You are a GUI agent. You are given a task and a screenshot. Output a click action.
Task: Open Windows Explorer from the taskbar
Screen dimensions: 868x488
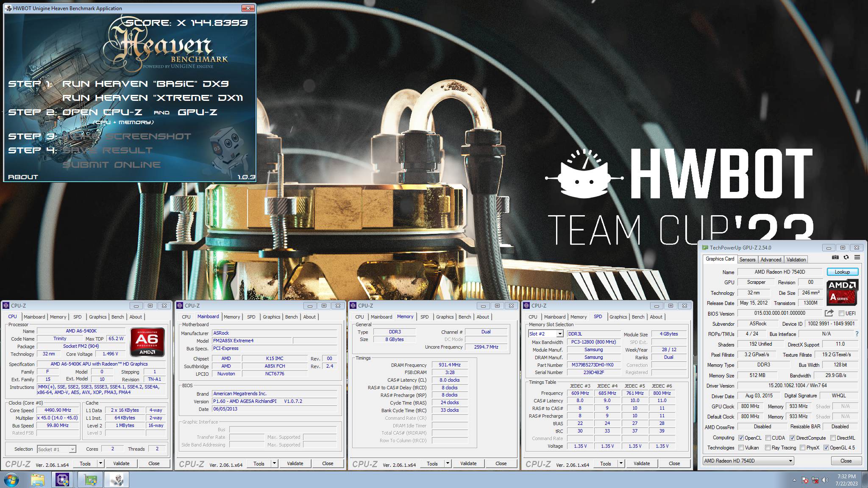pyautogui.click(x=38, y=480)
